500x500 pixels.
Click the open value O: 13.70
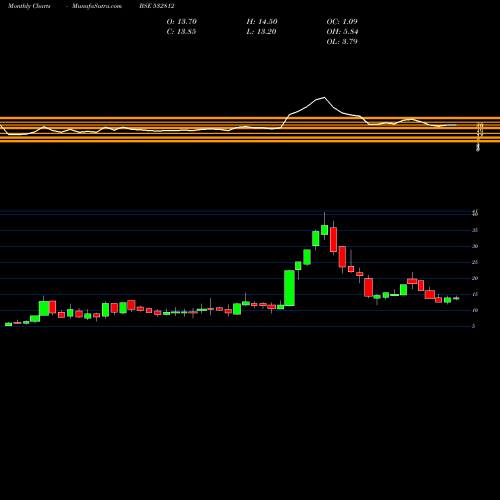point(182,22)
